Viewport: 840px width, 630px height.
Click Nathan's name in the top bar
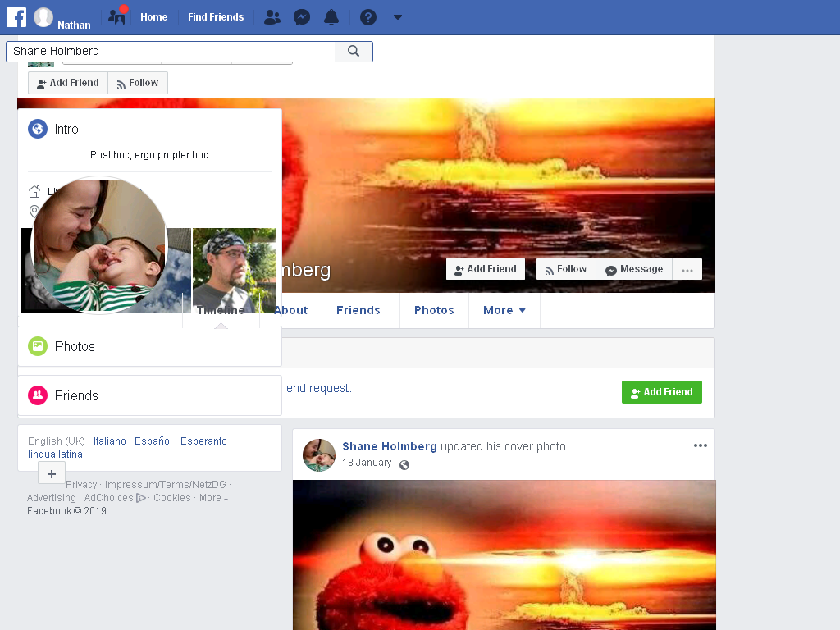(74, 25)
